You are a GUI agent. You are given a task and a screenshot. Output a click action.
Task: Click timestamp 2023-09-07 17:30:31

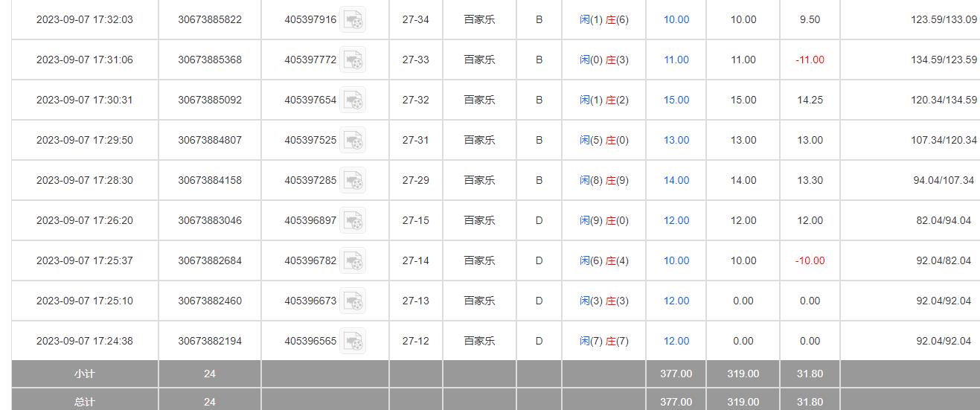(x=85, y=100)
